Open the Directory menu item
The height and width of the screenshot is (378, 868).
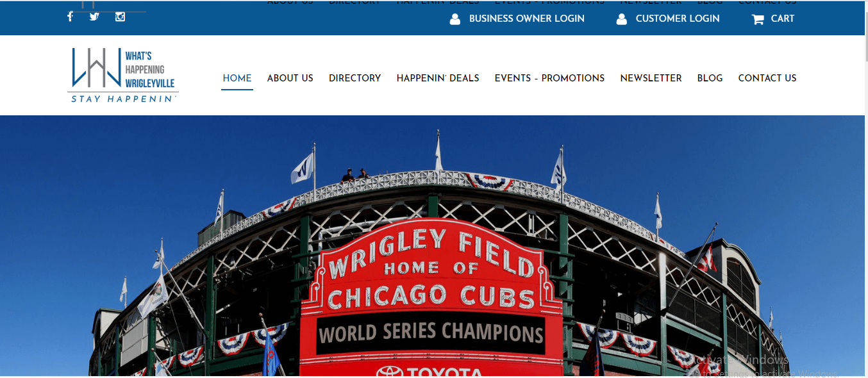pyautogui.click(x=355, y=78)
